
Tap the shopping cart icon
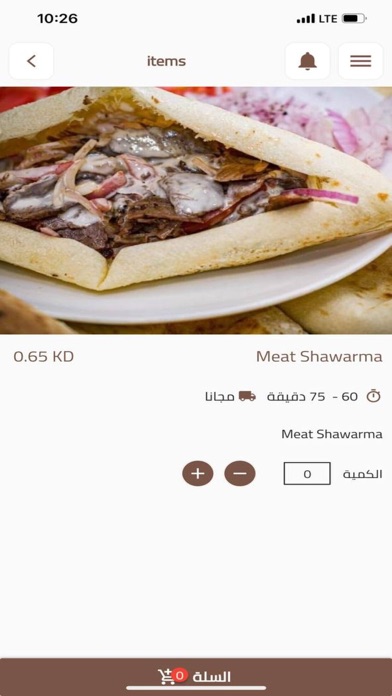[166, 677]
